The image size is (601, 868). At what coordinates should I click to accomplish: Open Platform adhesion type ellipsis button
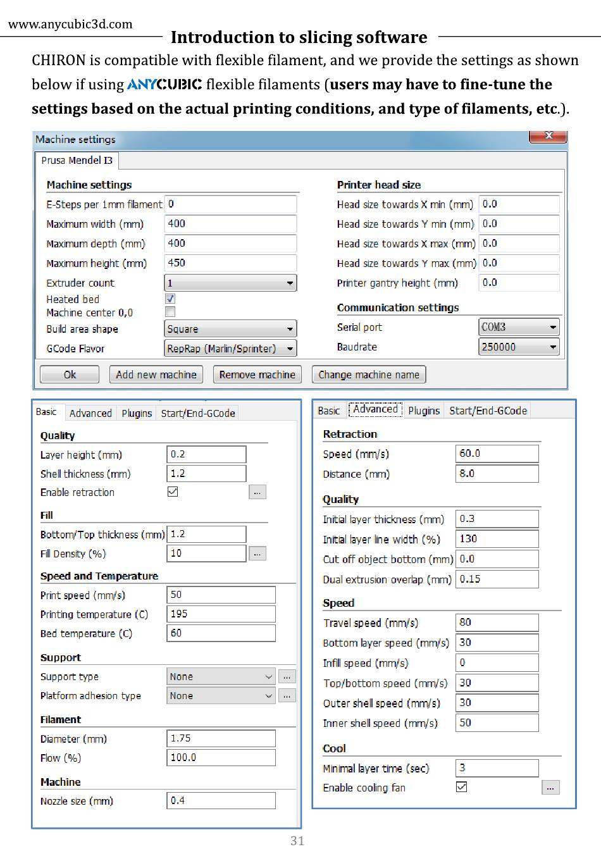click(287, 696)
